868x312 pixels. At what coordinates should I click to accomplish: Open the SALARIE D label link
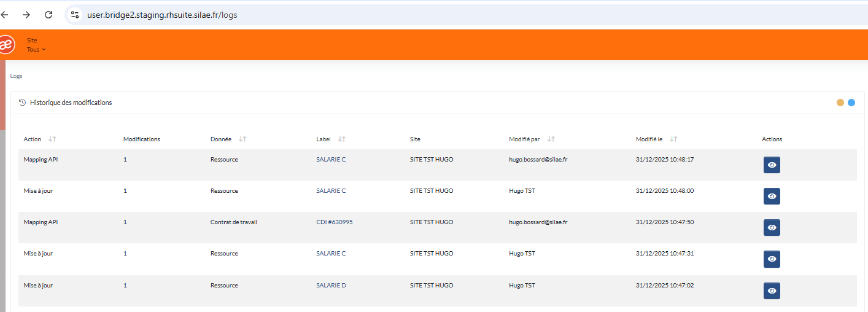tap(331, 286)
